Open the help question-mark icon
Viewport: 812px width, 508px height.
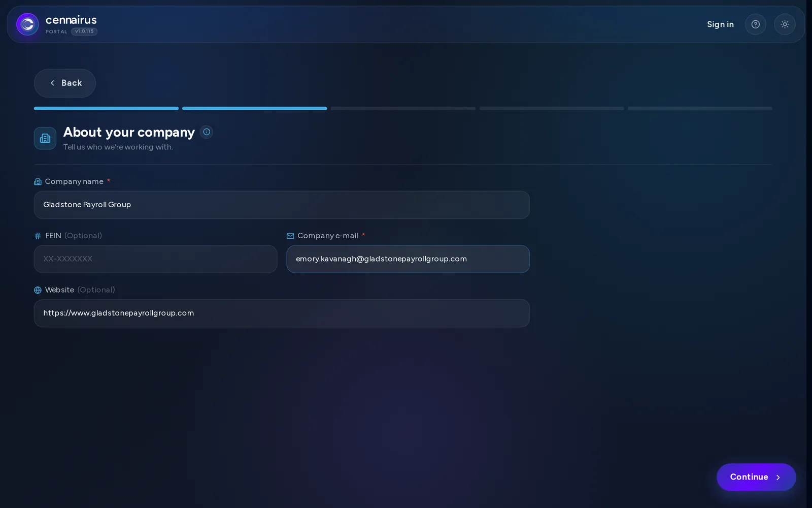pyautogui.click(x=755, y=24)
